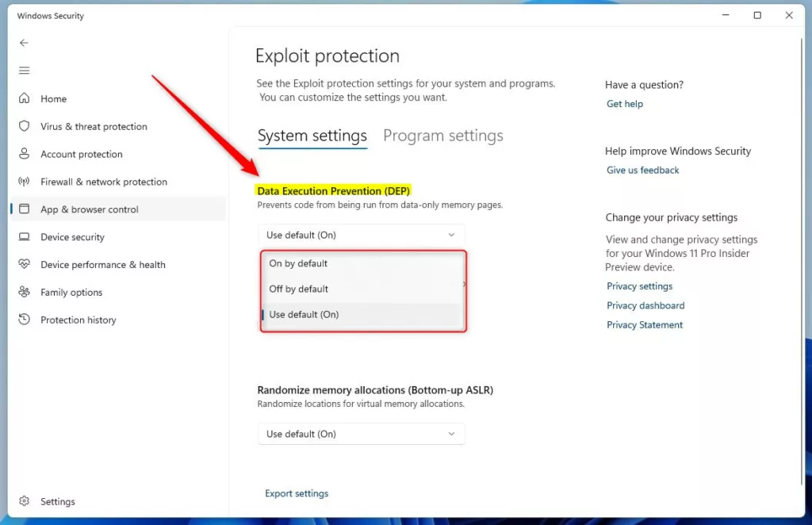
Task: Choose Off by default option
Action: click(362, 289)
